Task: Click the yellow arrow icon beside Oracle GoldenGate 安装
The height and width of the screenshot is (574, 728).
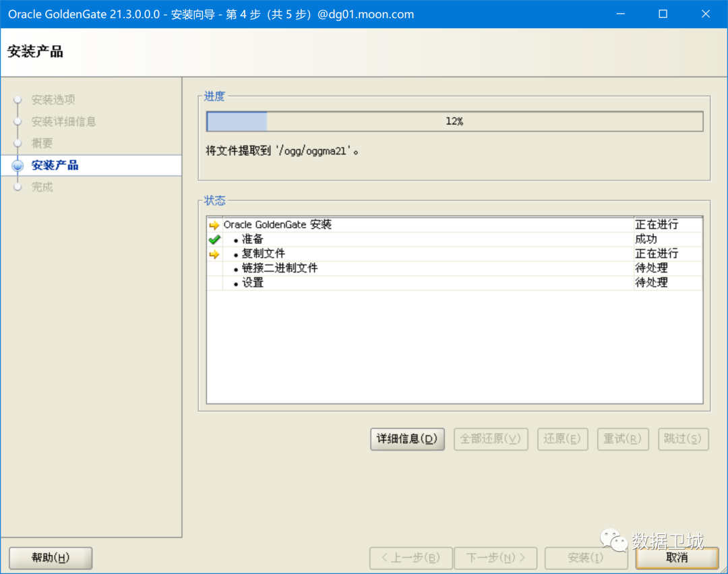Action: tap(214, 225)
